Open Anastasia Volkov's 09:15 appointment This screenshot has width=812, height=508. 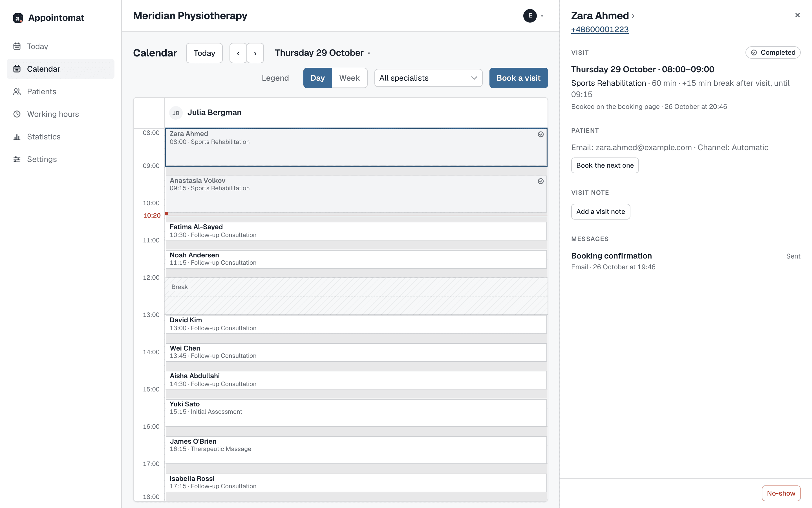pos(356,194)
